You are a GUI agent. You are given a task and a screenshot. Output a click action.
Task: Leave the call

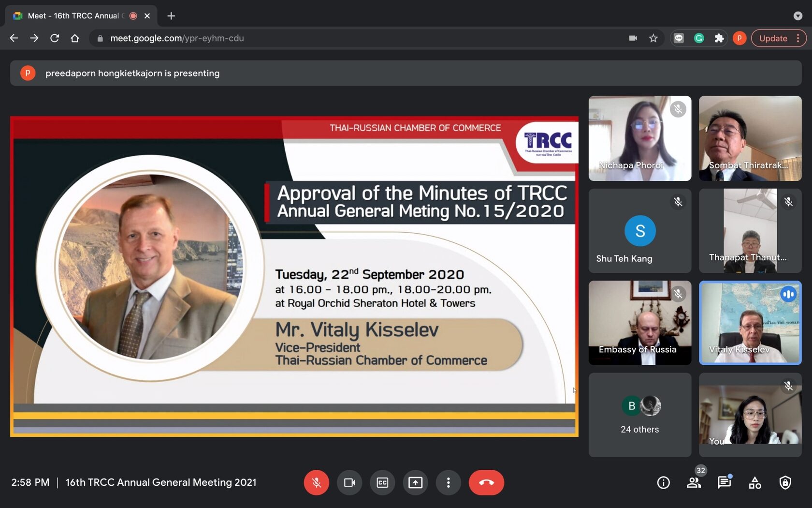pyautogui.click(x=486, y=482)
